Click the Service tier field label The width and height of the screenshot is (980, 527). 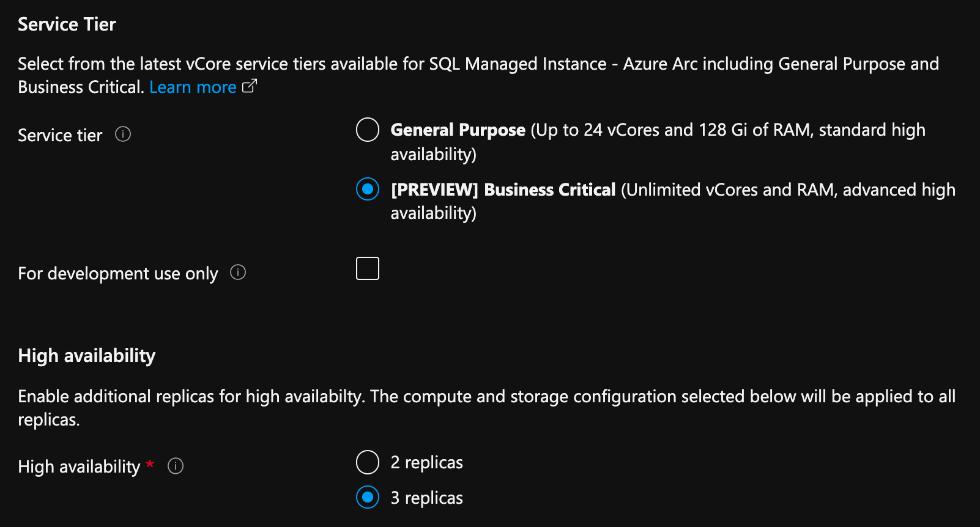[x=59, y=135]
